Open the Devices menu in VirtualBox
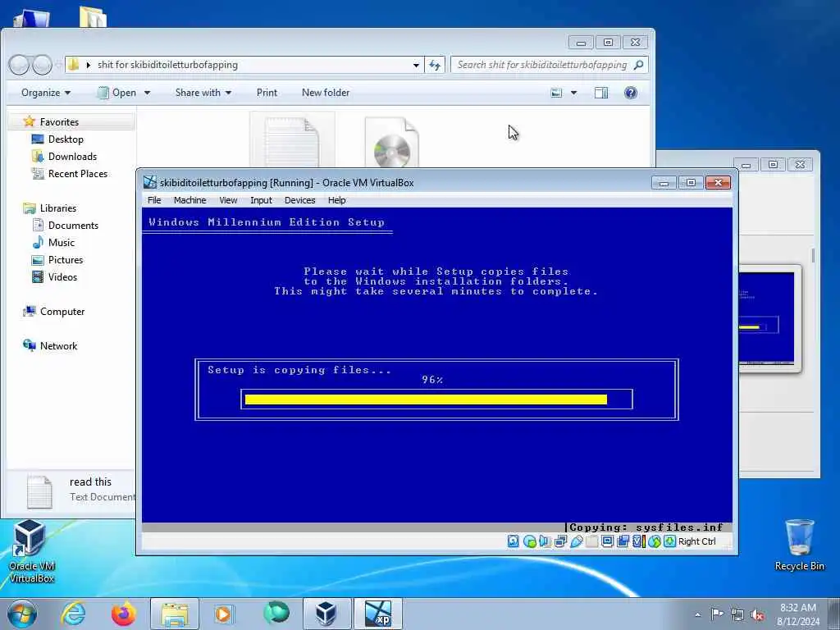The width and height of the screenshot is (840, 630). [299, 200]
